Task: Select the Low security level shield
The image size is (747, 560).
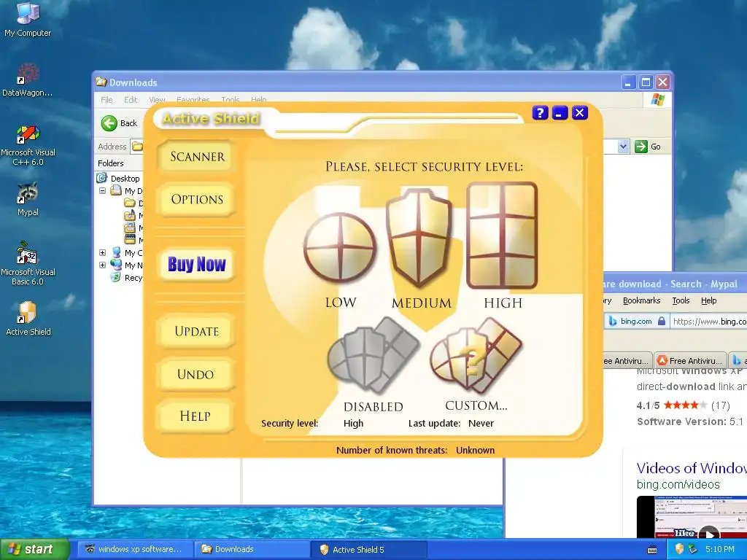Action: click(x=340, y=247)
